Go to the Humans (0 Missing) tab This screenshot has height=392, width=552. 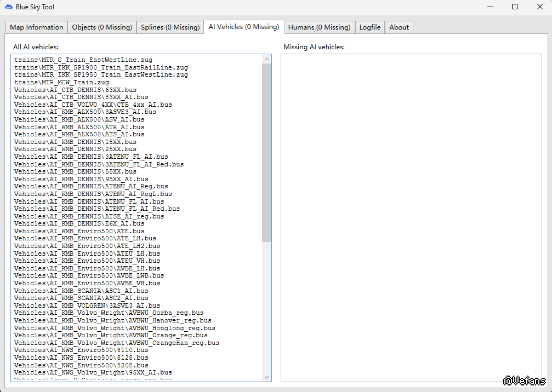pos(319,27)
